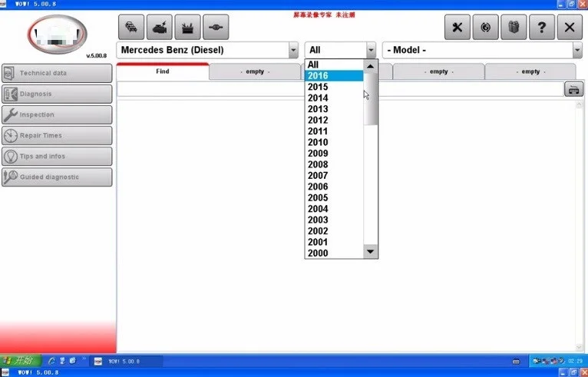Open Tips and infos section
Viewport: 588px width, 377px height.
(x=57, y=156)
